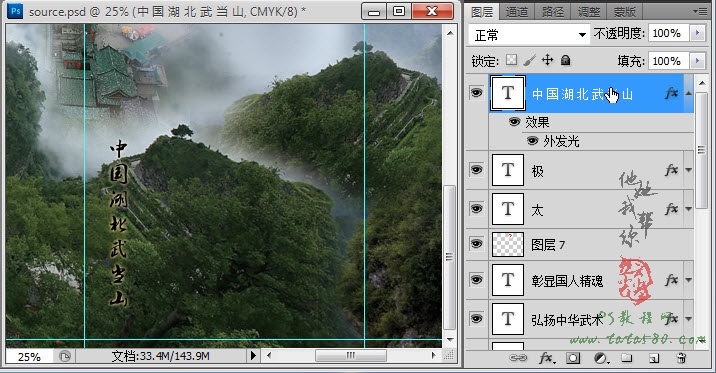Click the 文档:33.4M/143.9M status text

[160, 356]
